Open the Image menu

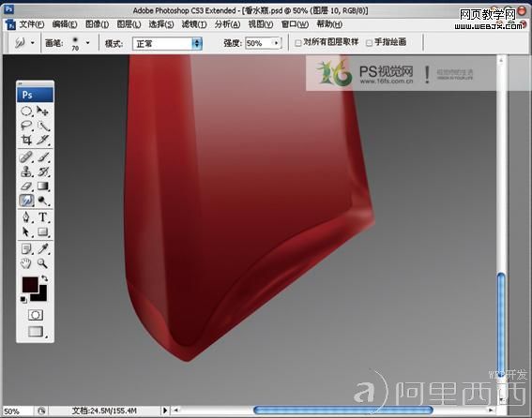(x=97, y=24)
